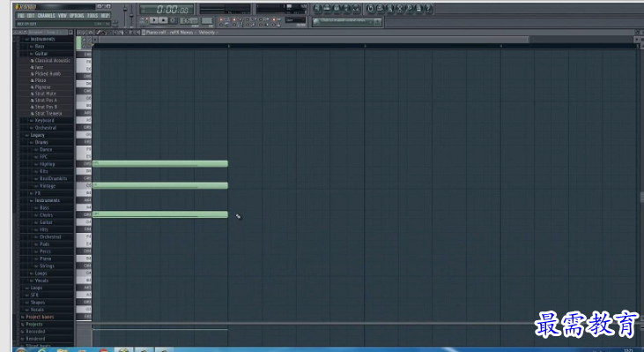Open the TOOLS menu

(93, 16)
